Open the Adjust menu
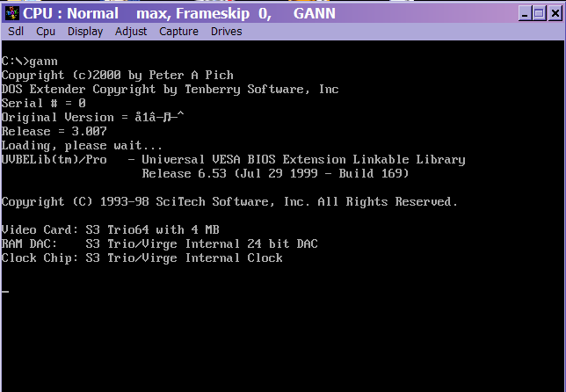The width and height of the screenshot is (566, 392). (132, 32)
